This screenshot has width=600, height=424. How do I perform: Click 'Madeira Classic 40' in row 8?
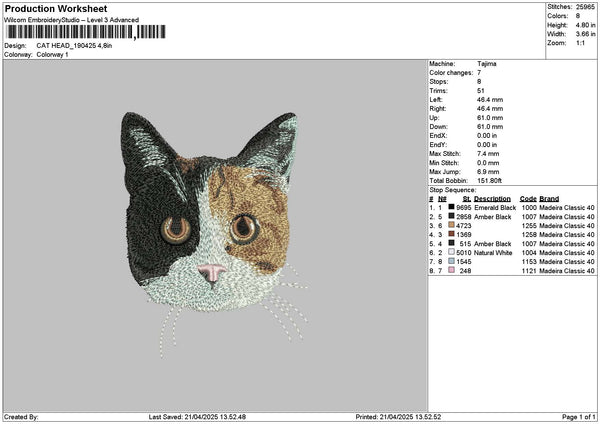[x=567, y=271]
